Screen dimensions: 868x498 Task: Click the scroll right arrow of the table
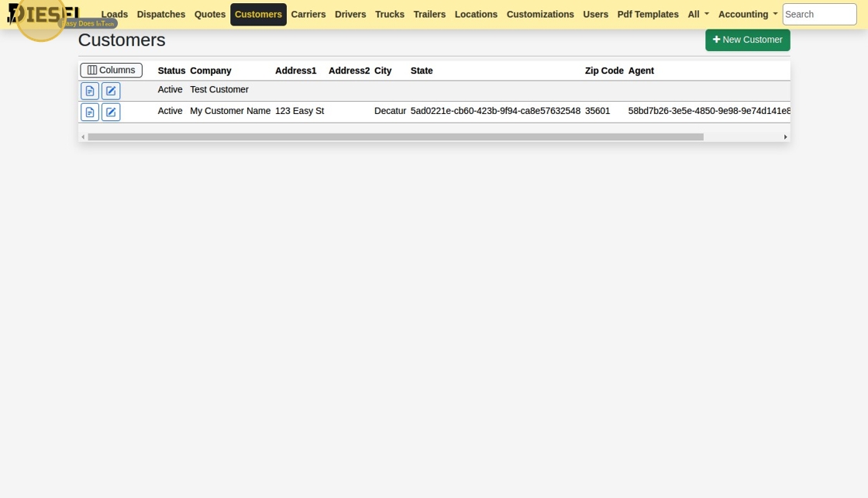click(x=785, y=137)
